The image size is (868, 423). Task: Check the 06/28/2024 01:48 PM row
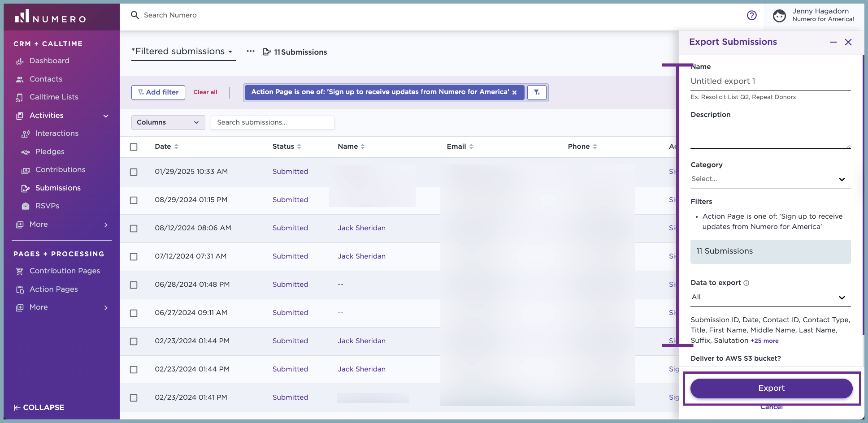[x=134, y=285]
